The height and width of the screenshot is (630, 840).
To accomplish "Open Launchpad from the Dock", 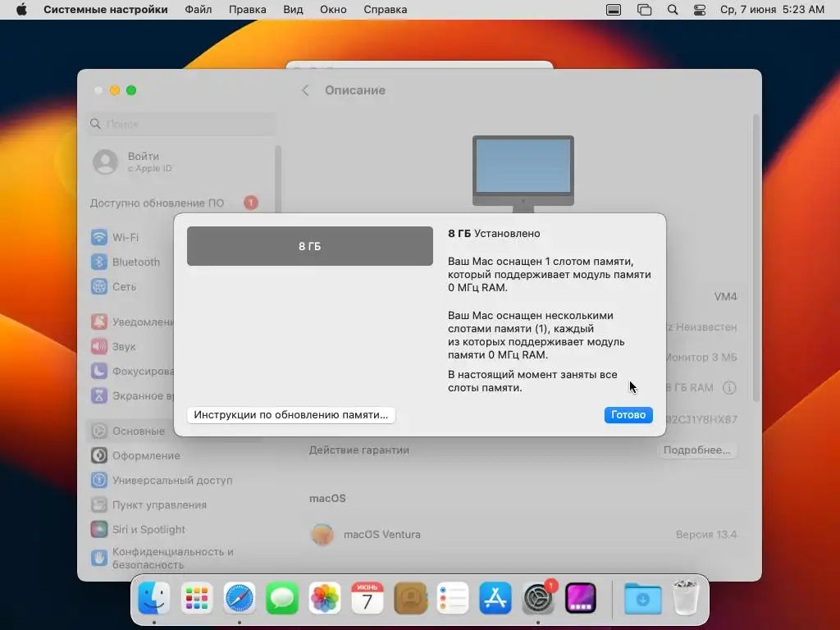I will [x=197, y=598].
